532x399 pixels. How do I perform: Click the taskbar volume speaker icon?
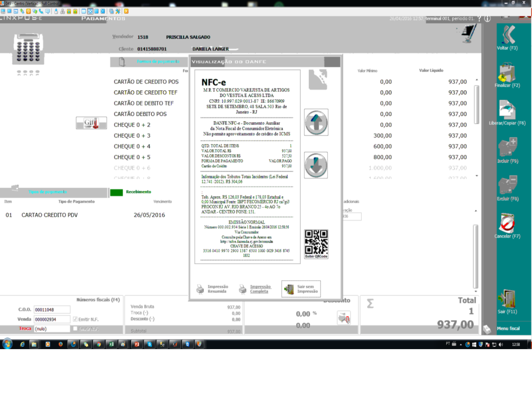501,344
